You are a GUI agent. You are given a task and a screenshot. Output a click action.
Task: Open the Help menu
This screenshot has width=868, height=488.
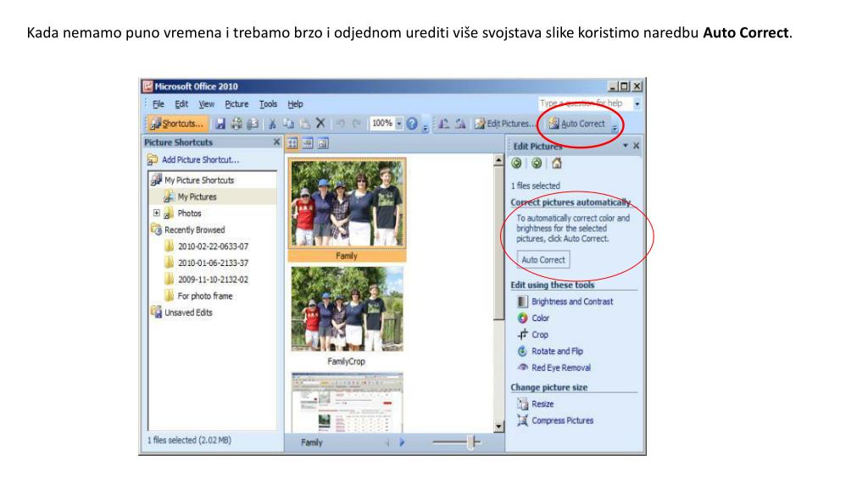pos(295,104)
